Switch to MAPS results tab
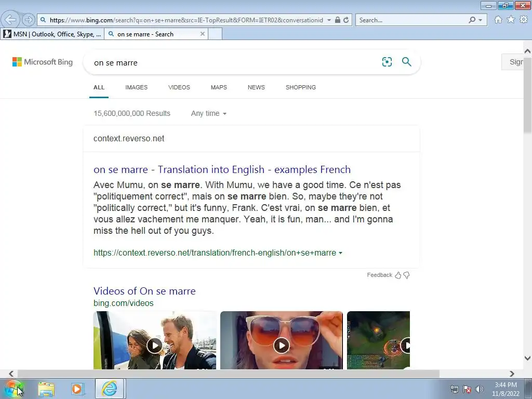Image resolution: width=532 pixels, height=399 pixels. 219,87
